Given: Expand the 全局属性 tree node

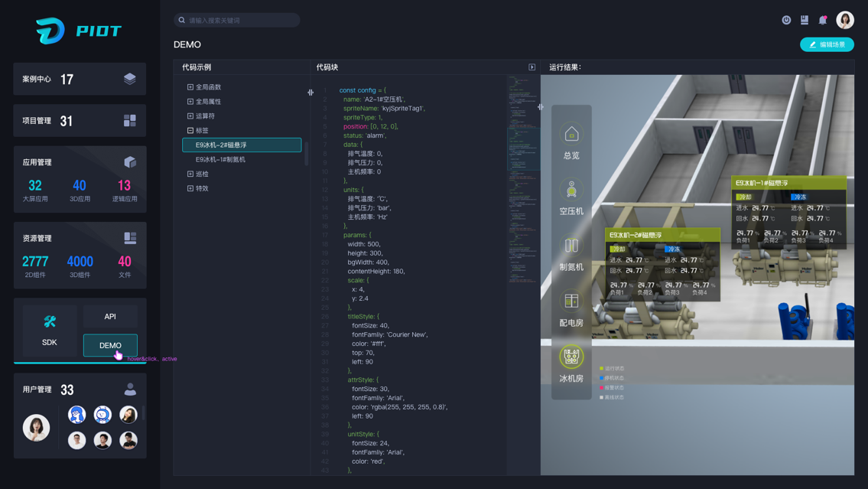Looking at the screenshot, I should pos(190,101).
